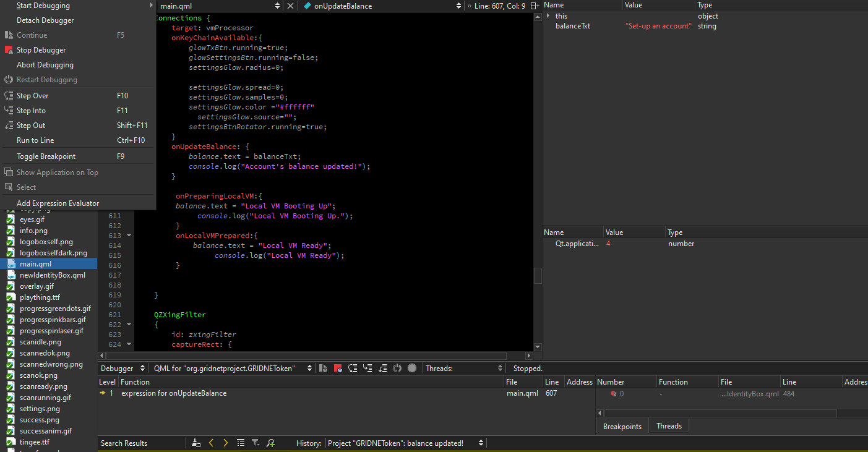The height and width of the screenshot is (452, 868).
Task: Click the gray record circle debugger icon
Action: (x=412, y=368)
